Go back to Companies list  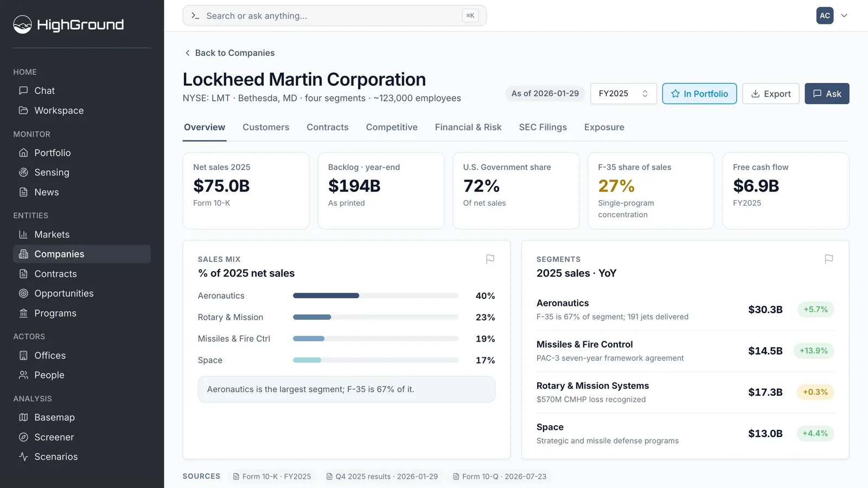click(x=229, y=53)
